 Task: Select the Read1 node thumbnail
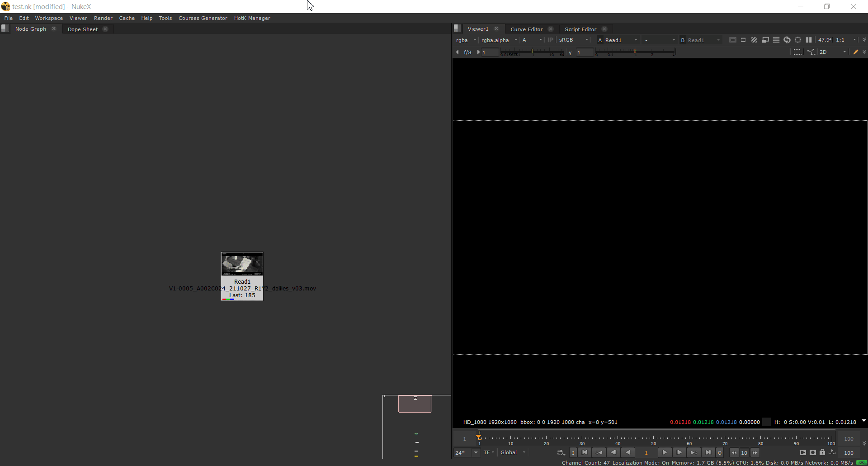tap(242, 264)
